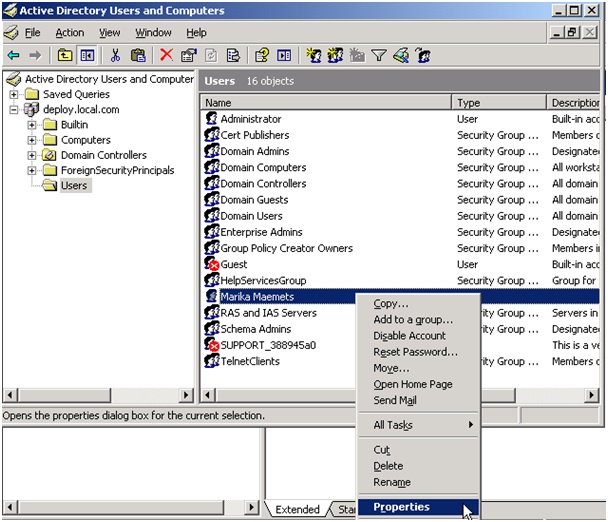This screenshot has height=522, width=608.
Task: Click the deploy.local.com domain icon
Action: pyautogui.click(x=31, y=109)
